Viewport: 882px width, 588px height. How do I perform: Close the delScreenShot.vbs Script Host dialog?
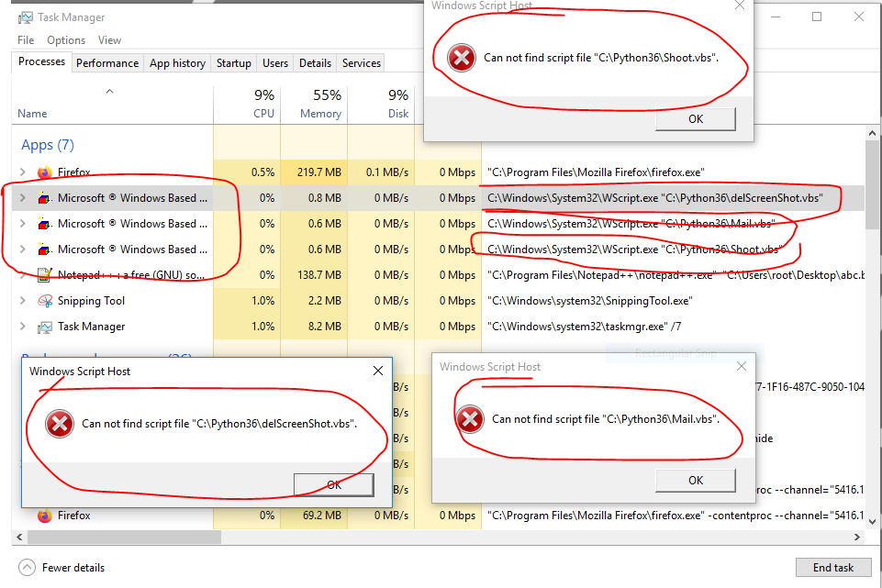(378, 371)
